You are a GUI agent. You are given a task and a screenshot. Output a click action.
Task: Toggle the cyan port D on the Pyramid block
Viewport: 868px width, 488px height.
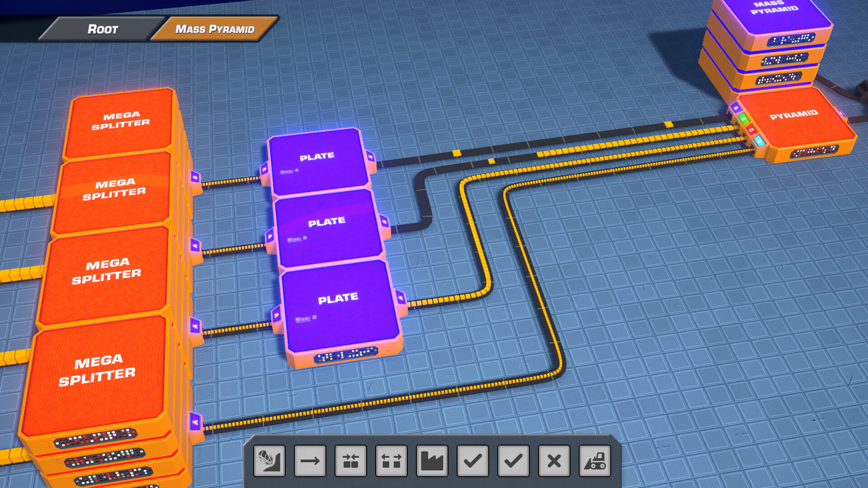(x=759, y=141)
